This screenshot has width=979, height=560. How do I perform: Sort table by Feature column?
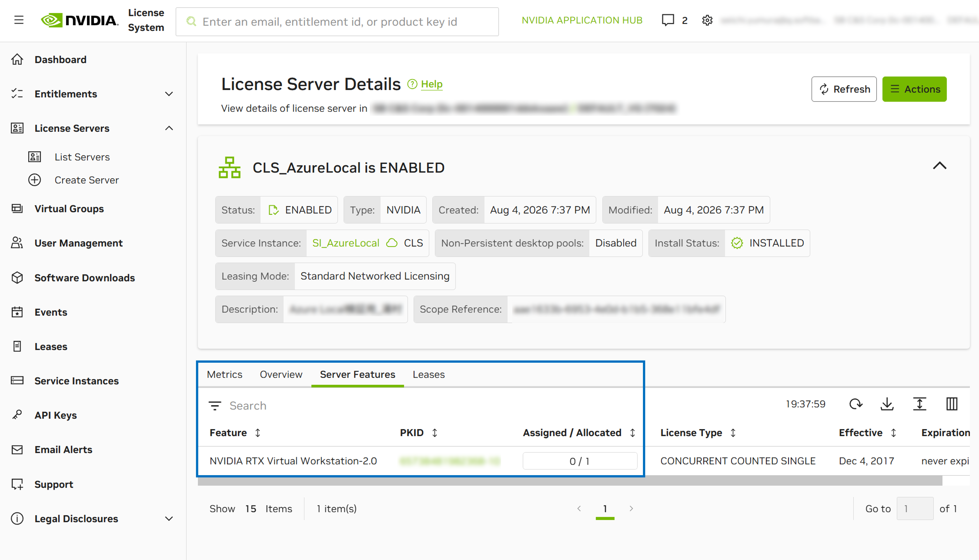pos(258,433)
